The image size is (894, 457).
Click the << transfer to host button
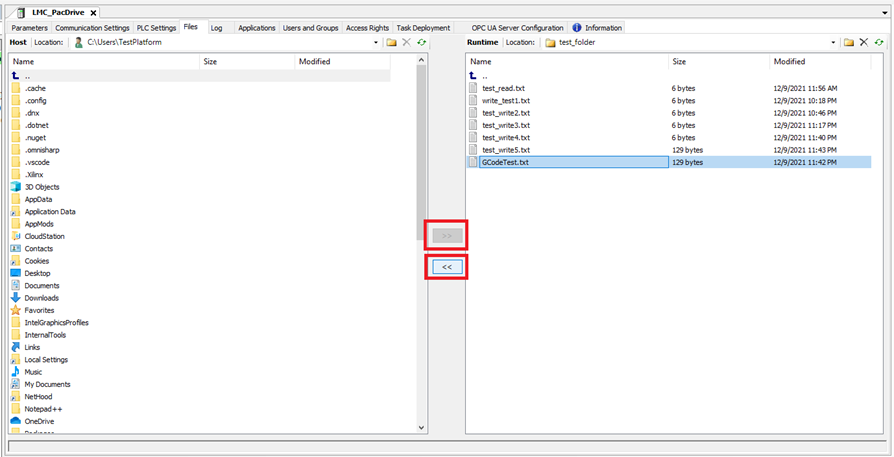446,268
